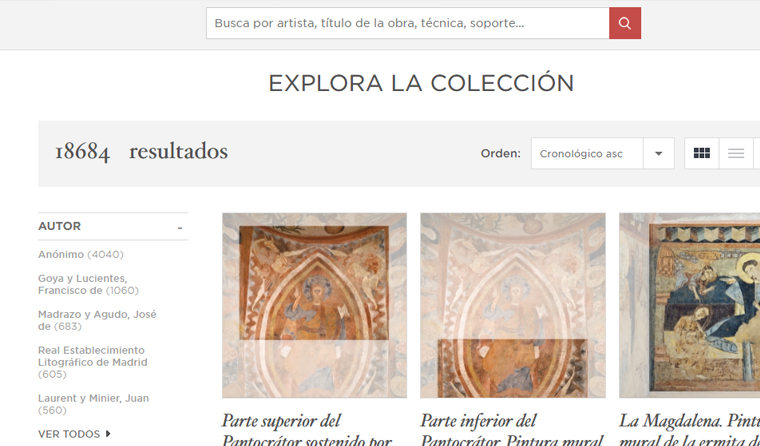Open title link La Magdalena. Pintura mural
760x446 pixels.
690,430
